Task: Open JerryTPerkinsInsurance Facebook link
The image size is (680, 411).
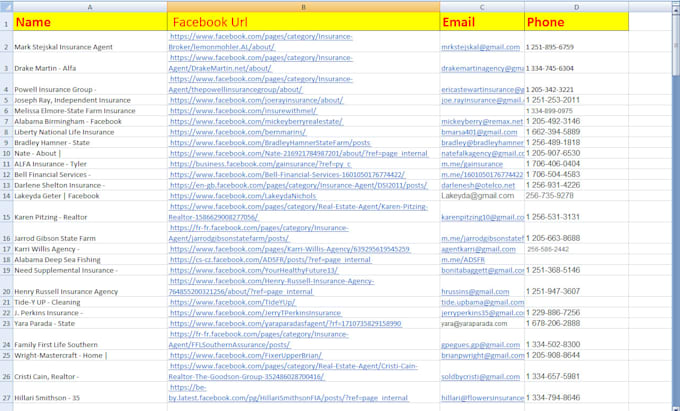Action: [x=255, y=313]
